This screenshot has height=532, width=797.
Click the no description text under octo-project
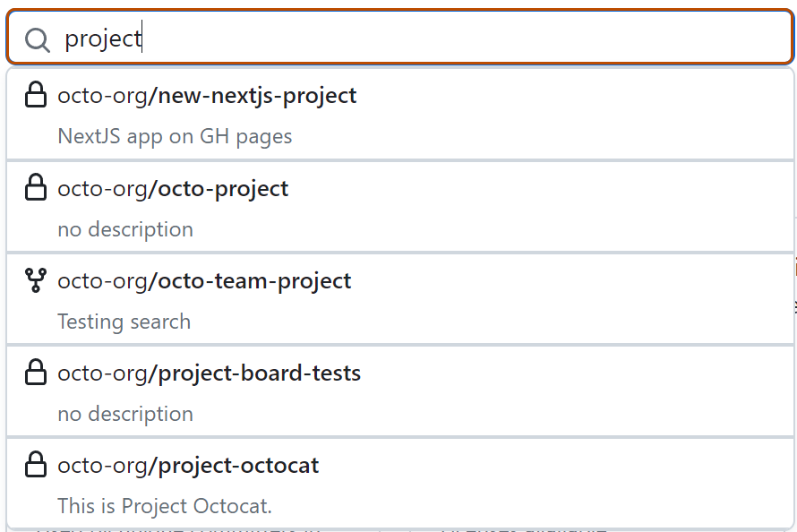point(124,229)
